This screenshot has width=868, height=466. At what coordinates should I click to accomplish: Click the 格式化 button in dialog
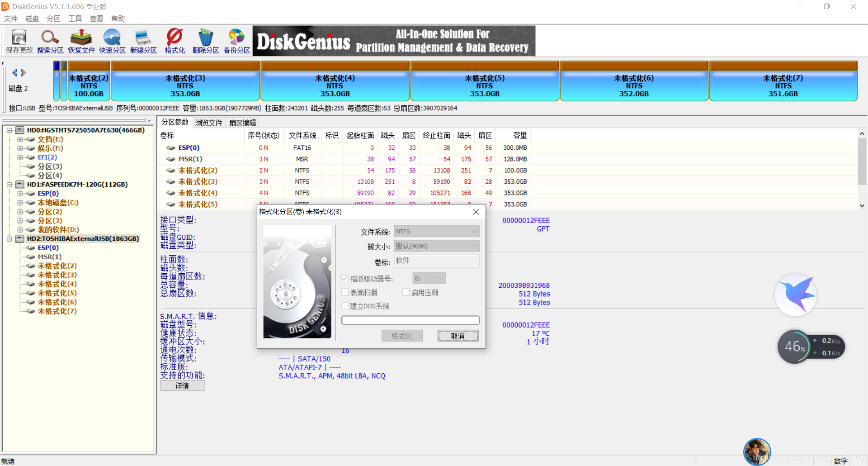[401, 336]
